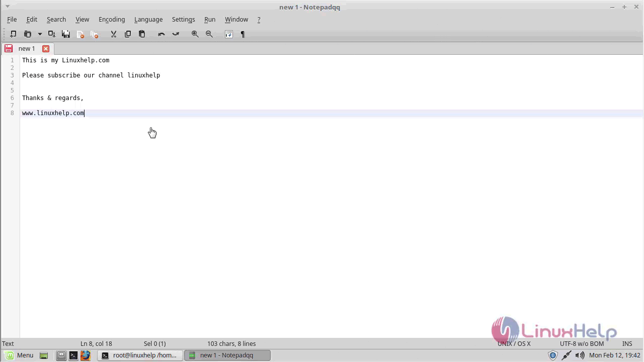Screen dimensions: 644x362
Task: Open the Linux Mint Menu button
Action: (x=20, y=355)
